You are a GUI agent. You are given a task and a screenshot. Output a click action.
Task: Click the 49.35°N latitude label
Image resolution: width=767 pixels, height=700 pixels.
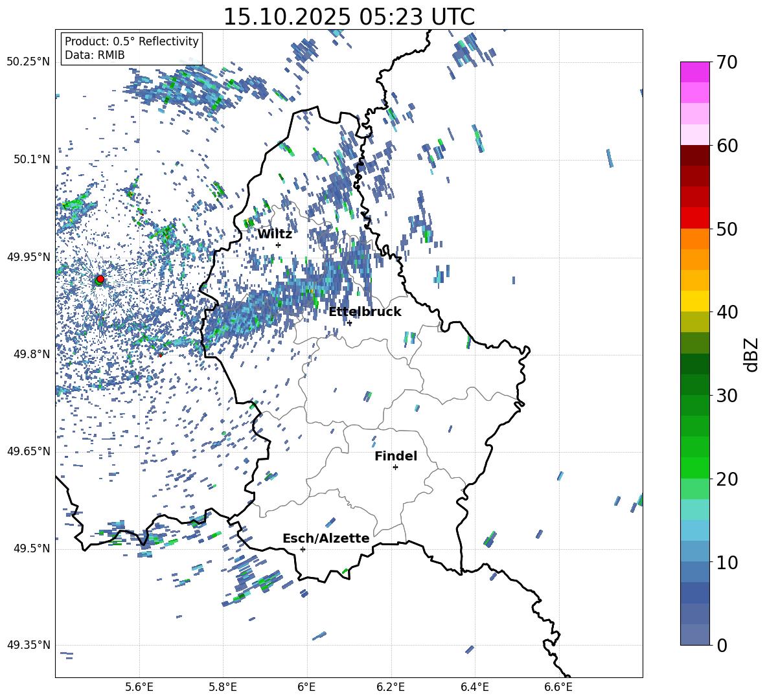[29, 645]
